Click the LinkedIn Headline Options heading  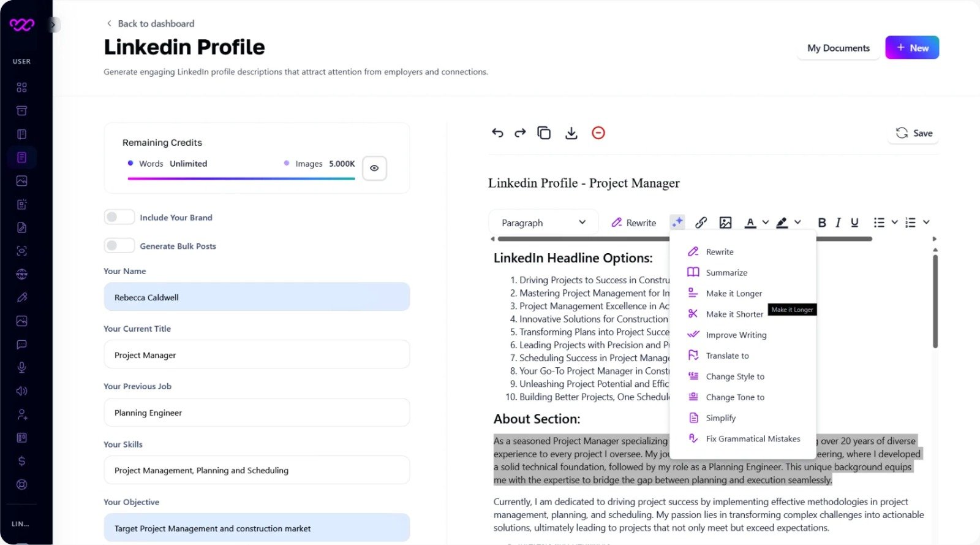pos(573,258)
